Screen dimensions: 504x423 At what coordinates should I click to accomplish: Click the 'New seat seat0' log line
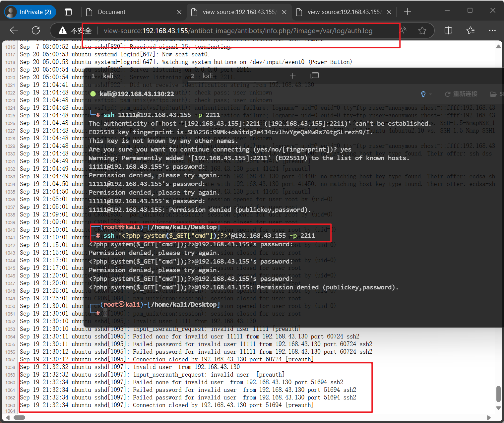click(115, 54)
